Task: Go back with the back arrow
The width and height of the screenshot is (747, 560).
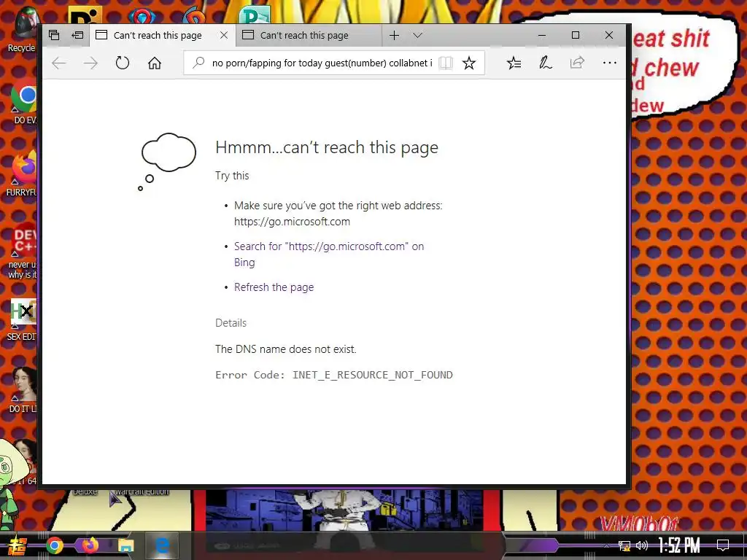Action: (58, 63)
